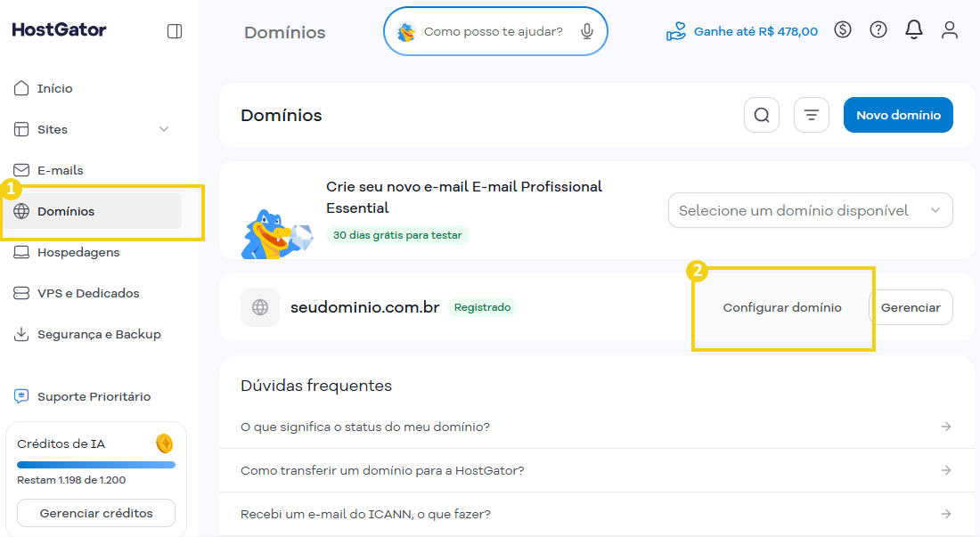This screenshot has width=980, height=537.
Task: Click the referral hand-heart icon
Action: (x=675, y=31)
